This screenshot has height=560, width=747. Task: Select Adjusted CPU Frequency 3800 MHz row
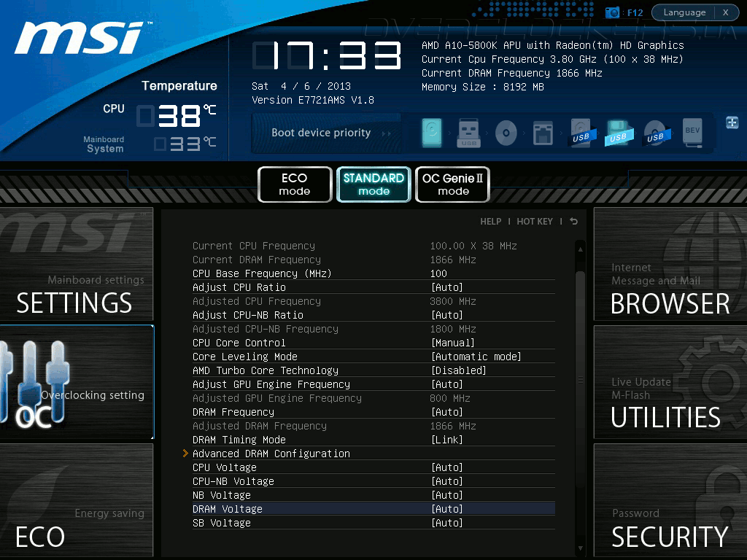(x=373, y=301)
